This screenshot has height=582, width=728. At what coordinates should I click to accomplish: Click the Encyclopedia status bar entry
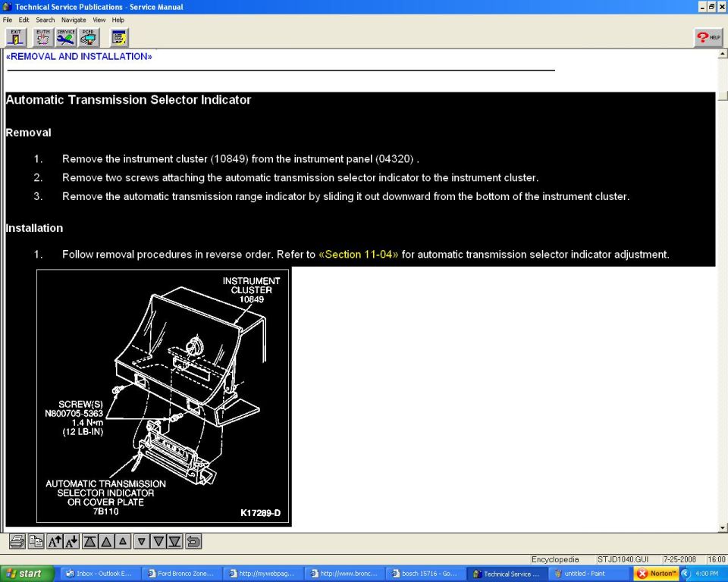555,559
